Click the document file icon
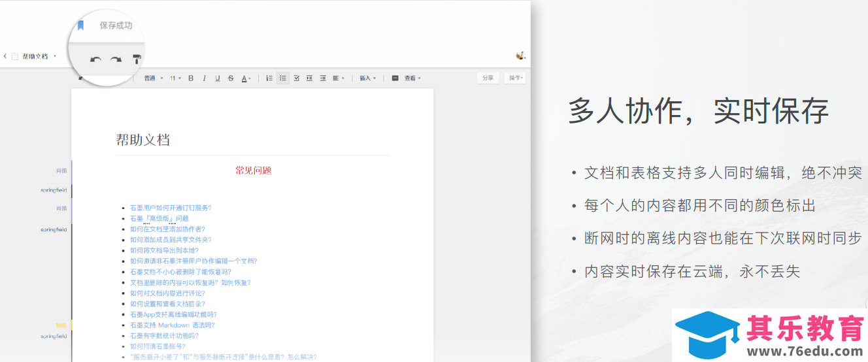The width and height of the screenshot is (868, 362). coord(15,56)
